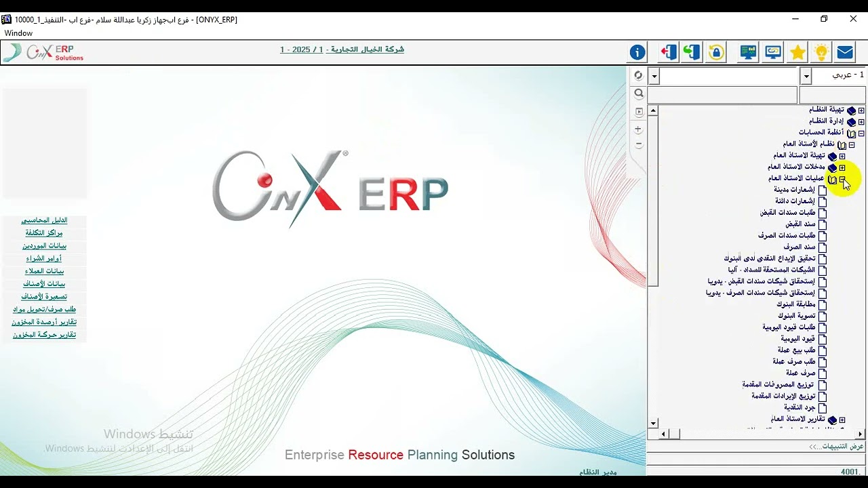The image size is (868, 488).
Task: Open the بيانات الموردين shortcut link
Action: [x=44, y=246]
